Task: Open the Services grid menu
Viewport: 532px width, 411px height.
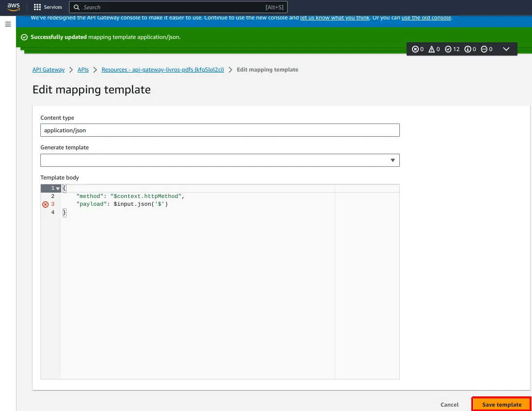Action: 37,7
